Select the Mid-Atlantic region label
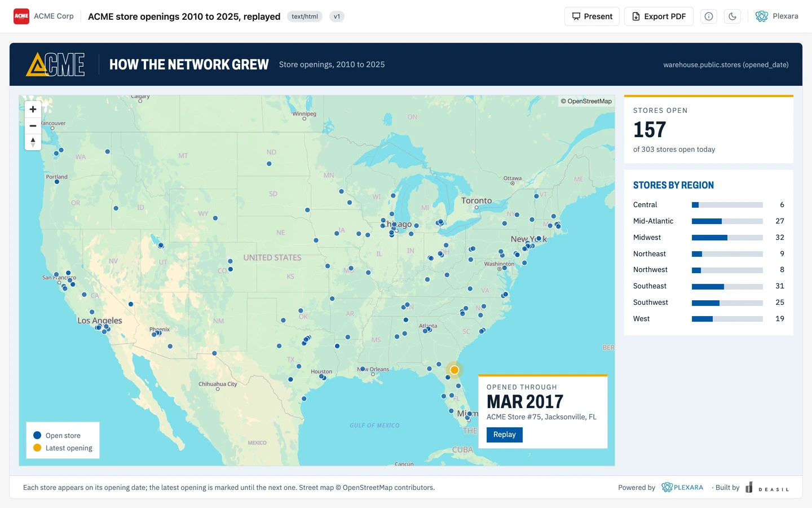The height and width of the screenshot is (508, 812). click(x=653, y=221)
